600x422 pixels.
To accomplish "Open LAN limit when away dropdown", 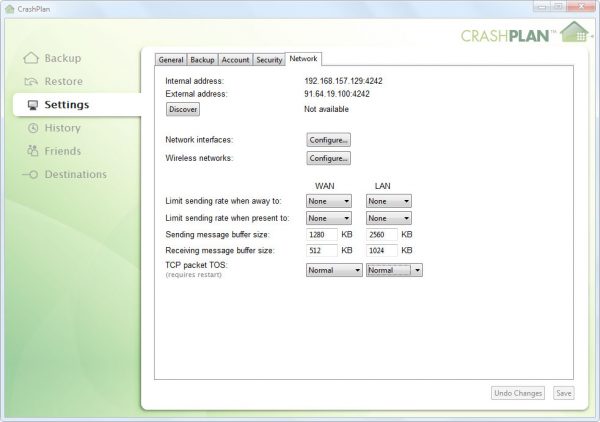I will (388, 201).
